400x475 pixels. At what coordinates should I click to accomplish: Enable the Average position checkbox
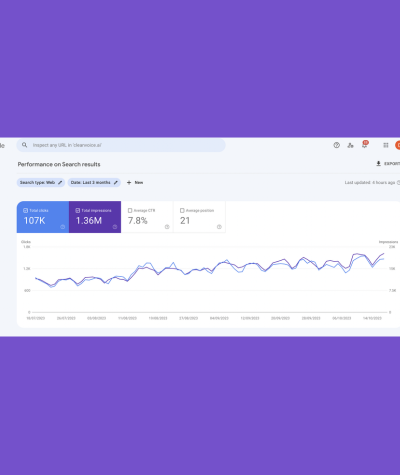pos(182,210)
